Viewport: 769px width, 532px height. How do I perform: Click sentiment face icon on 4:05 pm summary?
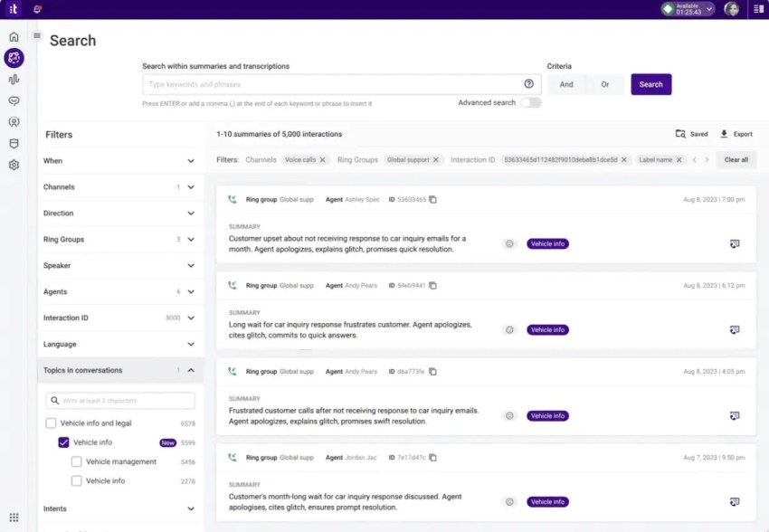click(509, 416)
